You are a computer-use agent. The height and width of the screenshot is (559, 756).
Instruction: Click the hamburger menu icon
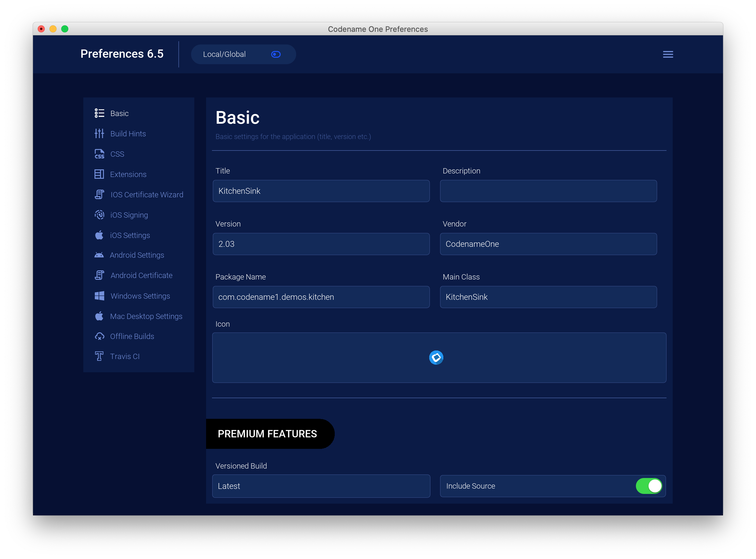(x=668, y=54)
